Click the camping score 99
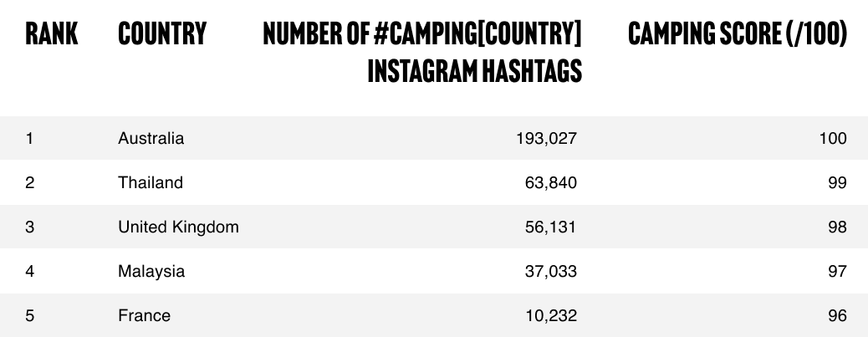This screenshot has width=868, height=337. click(837, 182)
